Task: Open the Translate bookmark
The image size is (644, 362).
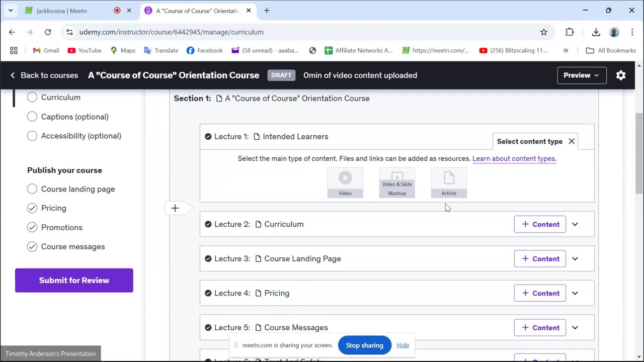Action: pyautogui.click(x=161, y=50)
